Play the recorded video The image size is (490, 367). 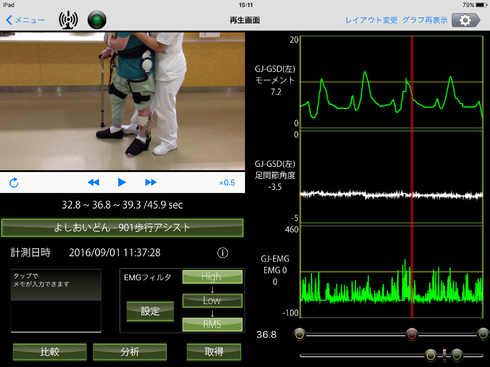pos(122,182)
